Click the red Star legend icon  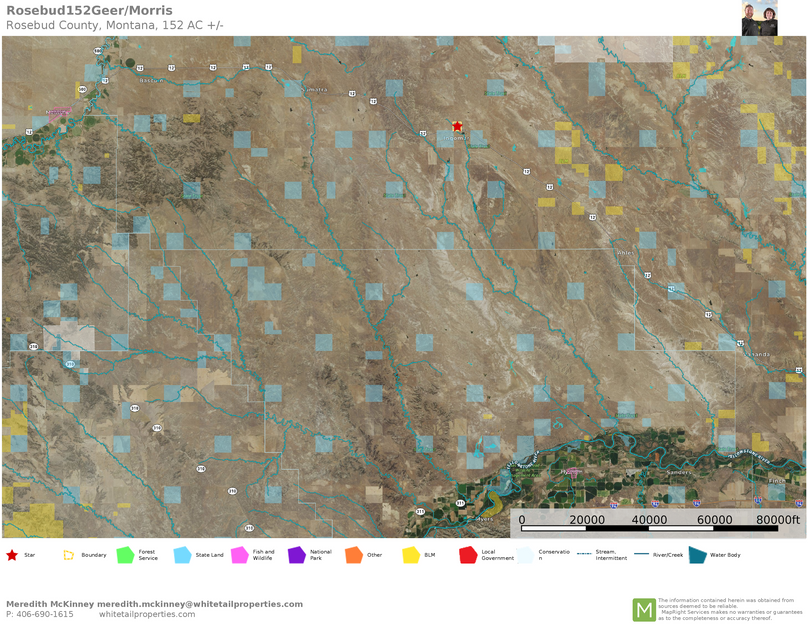12,555
